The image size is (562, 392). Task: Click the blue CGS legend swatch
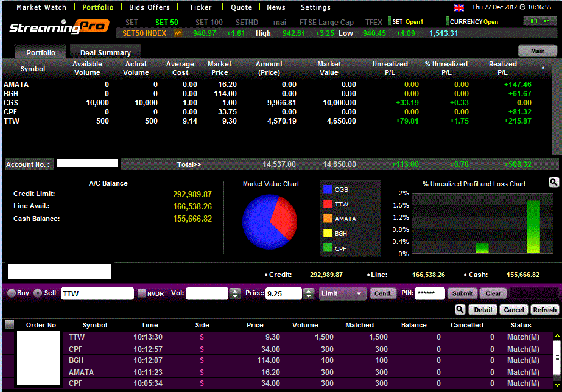[328, 189]
